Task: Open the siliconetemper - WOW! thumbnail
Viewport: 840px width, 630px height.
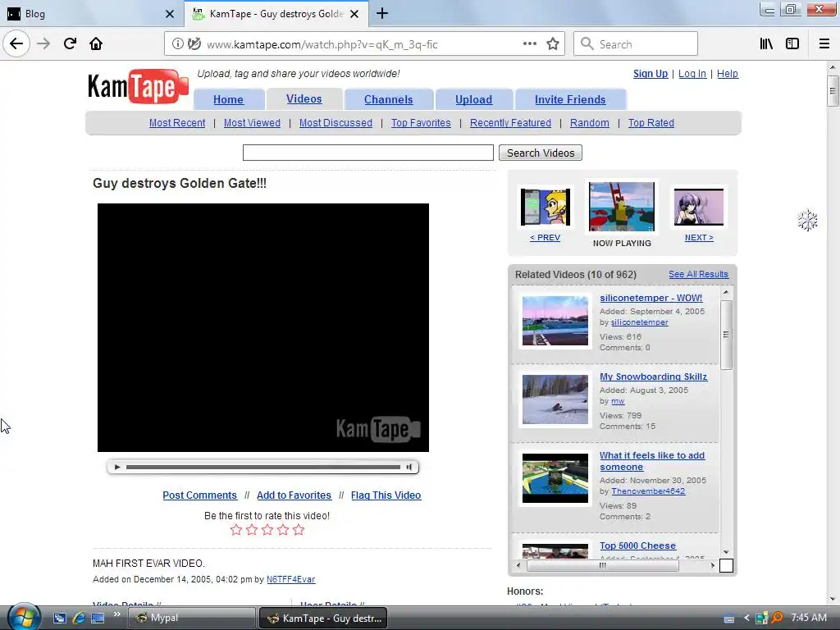Action: coord(555,321)
